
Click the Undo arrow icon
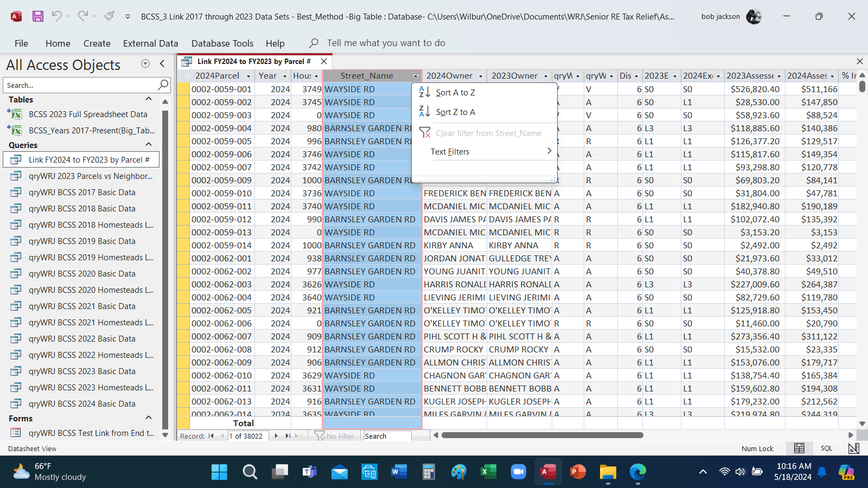(x=56, y=16)
